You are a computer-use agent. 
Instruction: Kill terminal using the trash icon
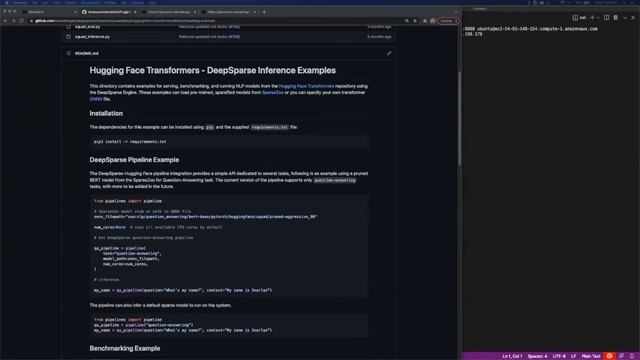[616, 18]
